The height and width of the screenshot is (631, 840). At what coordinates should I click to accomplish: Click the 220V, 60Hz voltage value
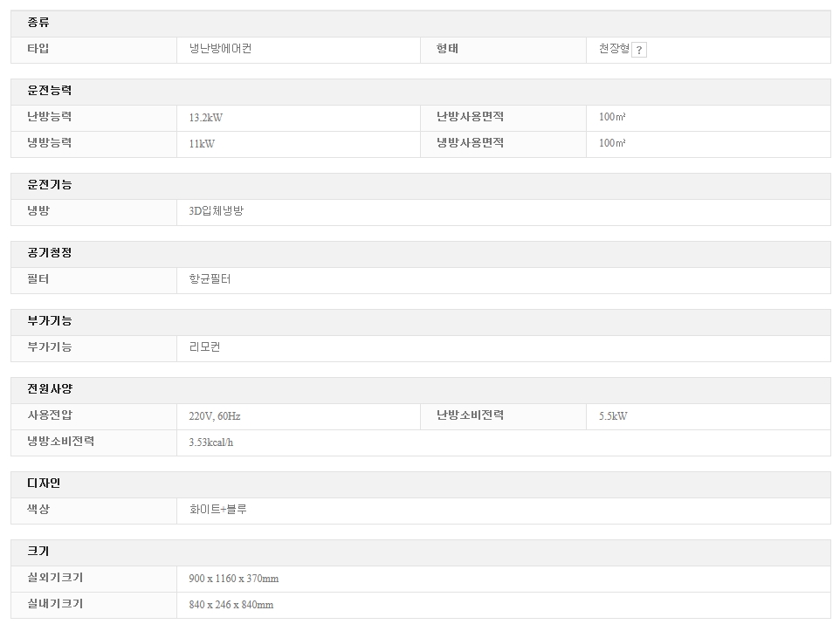(x=214, y=416)
